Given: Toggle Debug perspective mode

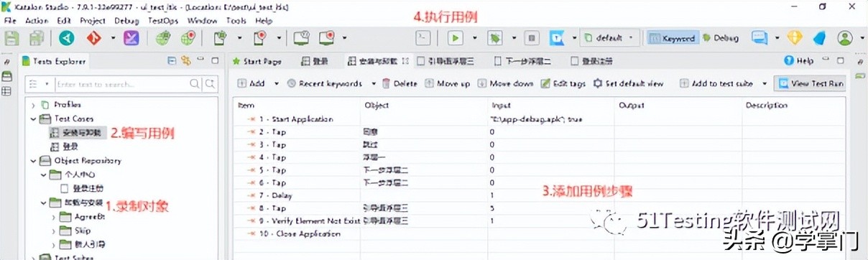Looking at the screenshot, I should pyautogui.click(x=721, y=39).
